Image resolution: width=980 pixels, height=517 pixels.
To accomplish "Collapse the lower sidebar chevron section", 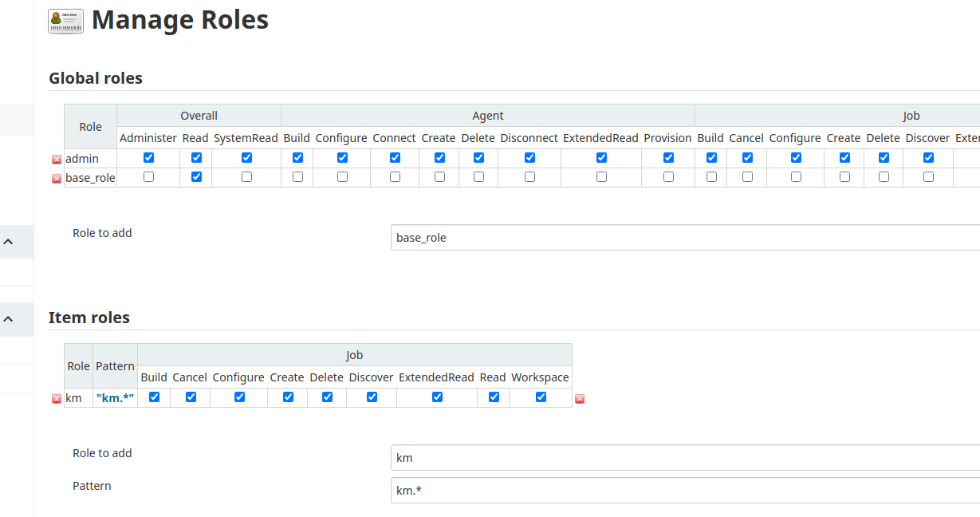I will pos(8,319).
